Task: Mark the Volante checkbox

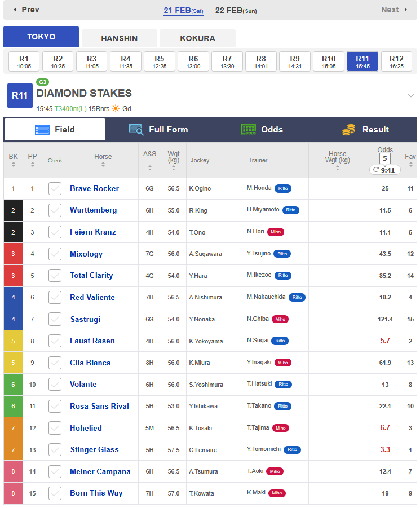Action: pyautogui.click(x=55, y=385)
